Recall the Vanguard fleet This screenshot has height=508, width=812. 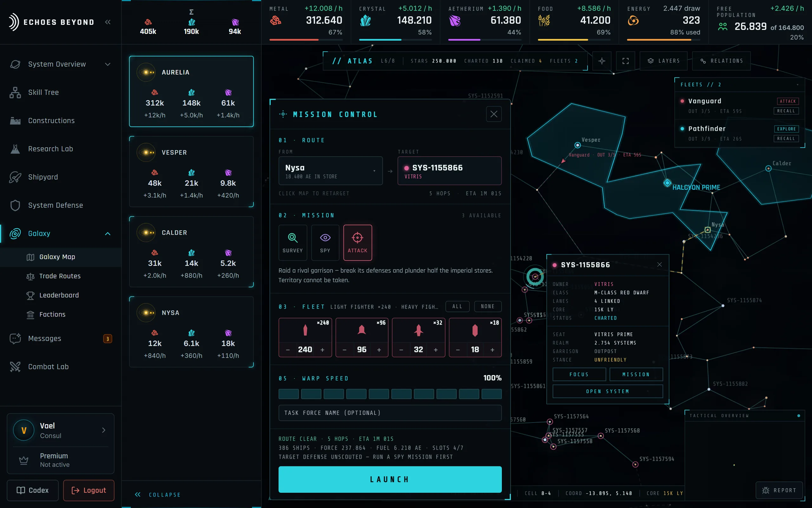point(786,111)
